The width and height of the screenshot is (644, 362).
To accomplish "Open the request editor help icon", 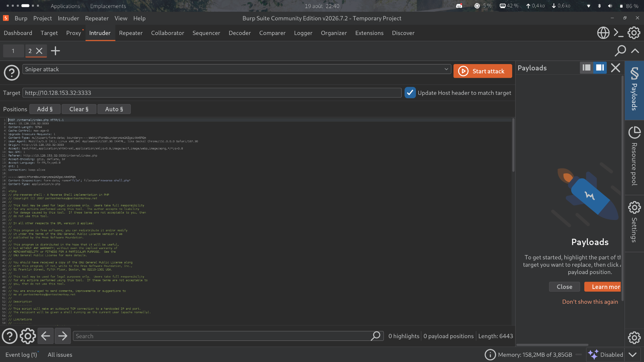I will coord(10,336).
